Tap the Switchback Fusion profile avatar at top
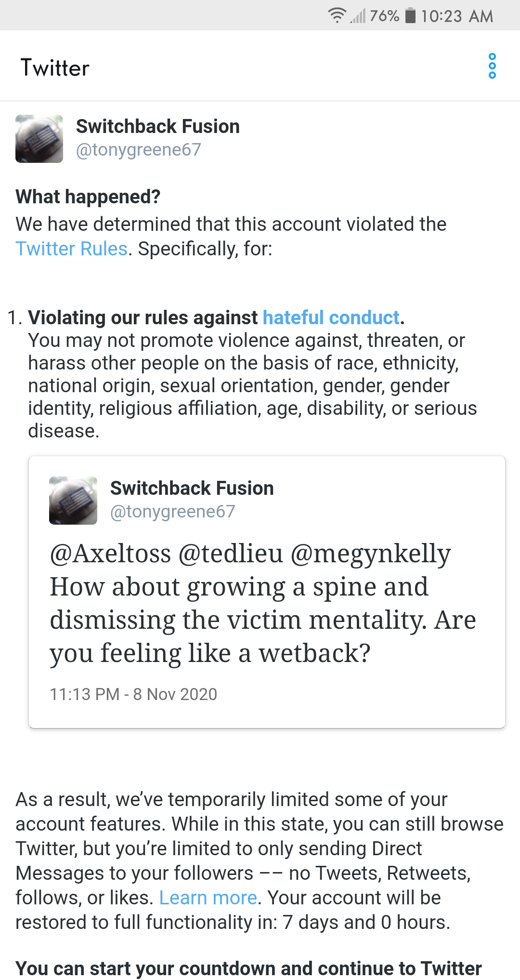 (39, 139)
